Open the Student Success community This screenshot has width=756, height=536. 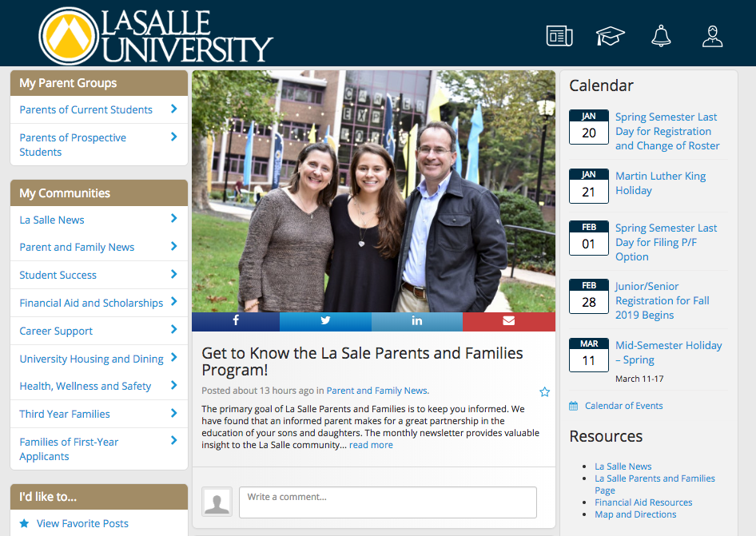tap(58, 275)
